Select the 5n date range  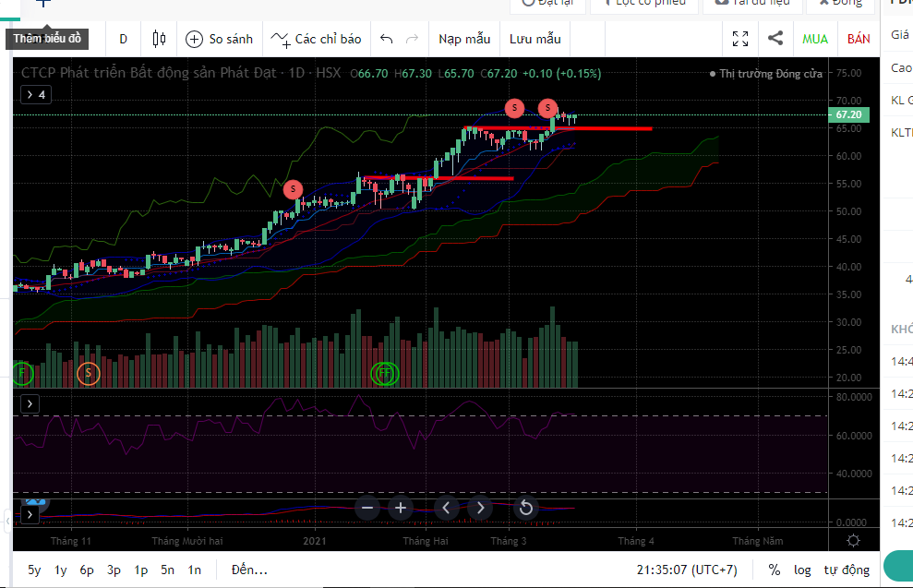click(x=168, y=570)
